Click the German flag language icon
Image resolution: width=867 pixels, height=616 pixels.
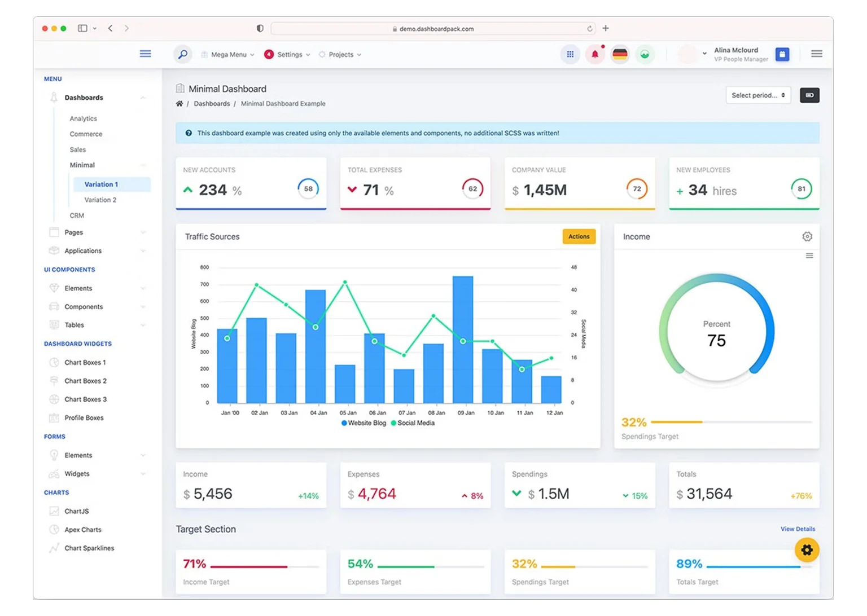(620, 55)
